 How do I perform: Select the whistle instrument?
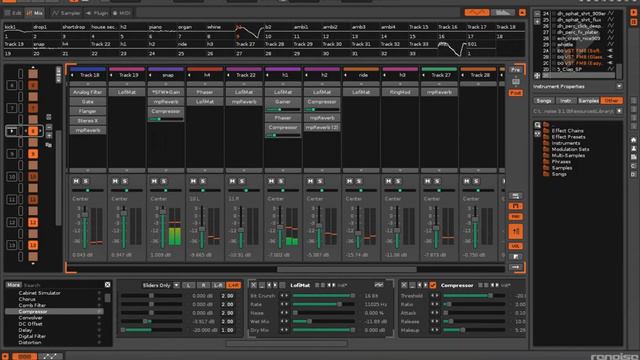565,45
